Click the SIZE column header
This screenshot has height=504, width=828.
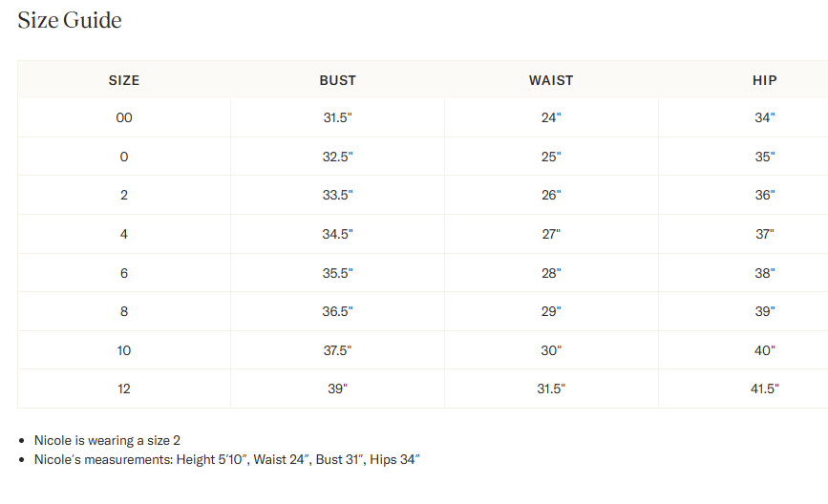[124, 80]
